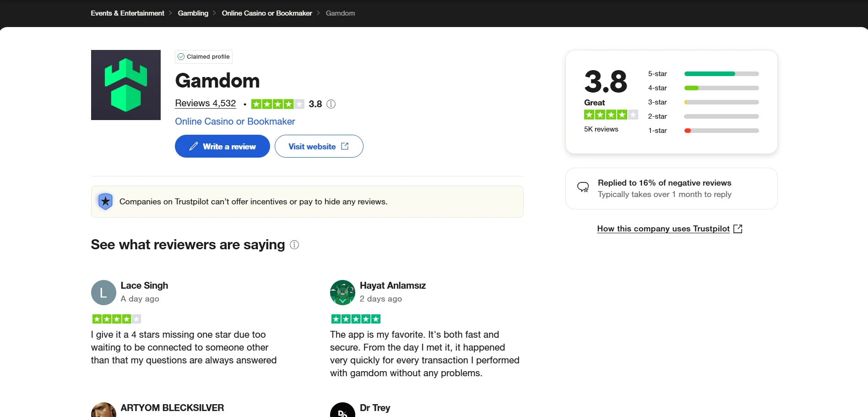Click the Visit website button
Screen dimensions: 868x417
point(319,146)
